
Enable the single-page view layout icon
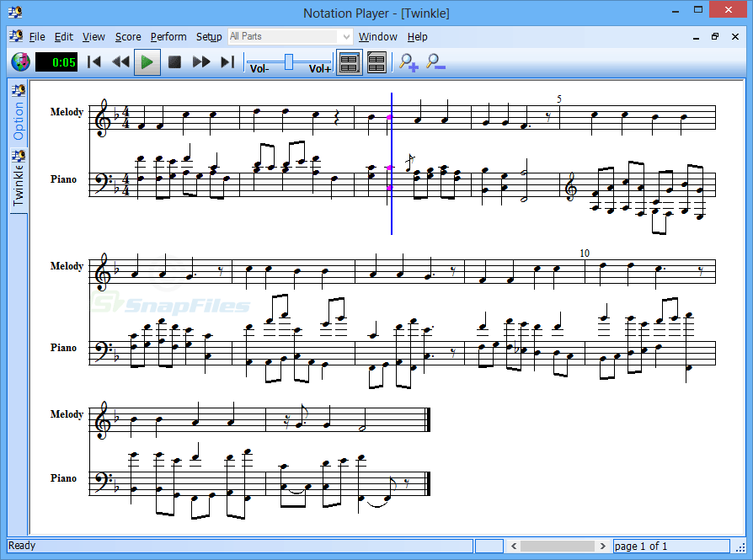coord(349,61)
